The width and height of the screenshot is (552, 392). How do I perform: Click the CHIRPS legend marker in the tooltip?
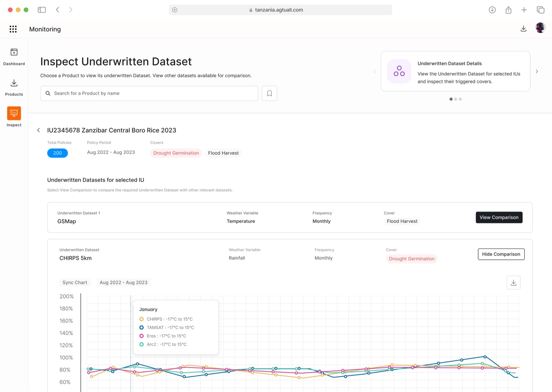(141, 319)
